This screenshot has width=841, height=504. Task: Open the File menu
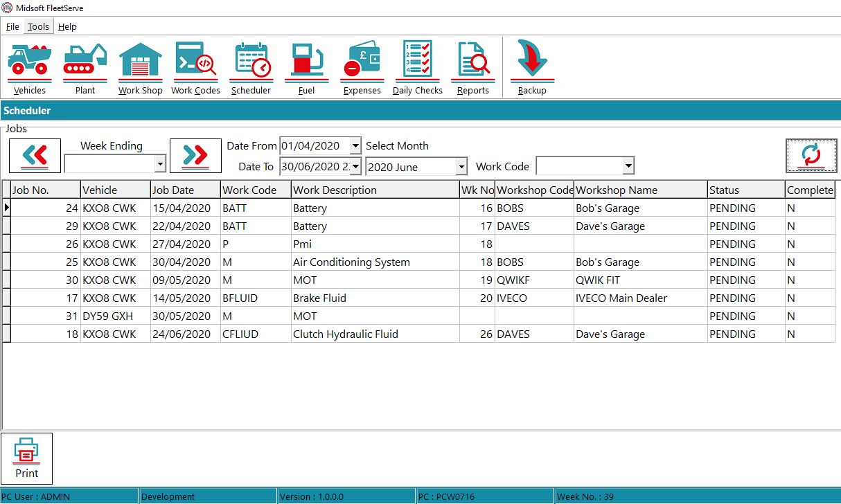point(12,26)
